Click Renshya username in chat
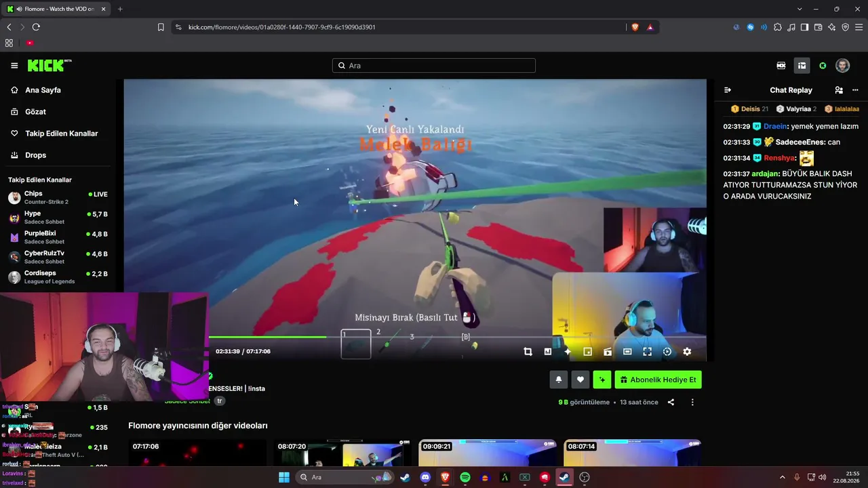This screenshot has height=488, width=868. (x=779, y=158)
